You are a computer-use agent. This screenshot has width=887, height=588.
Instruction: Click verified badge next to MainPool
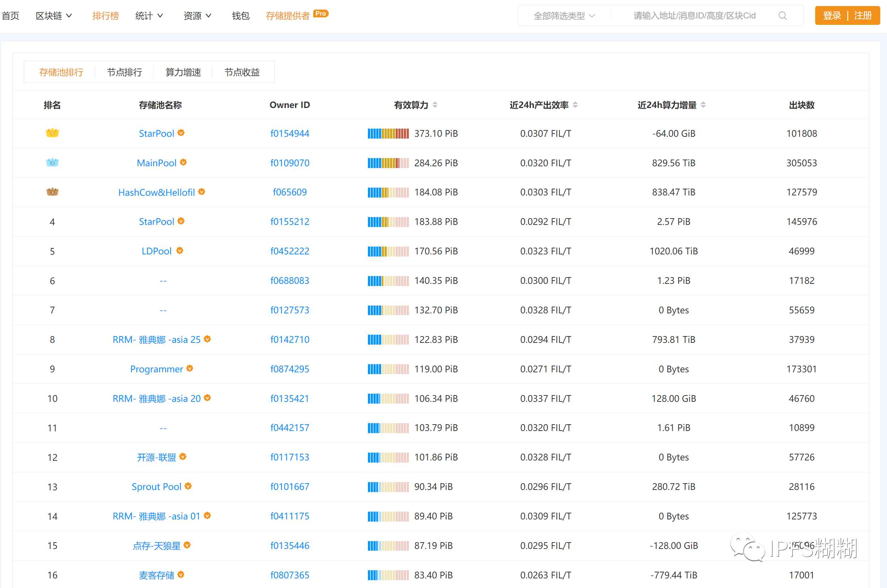pyautogui.click(x=183, y=162)
